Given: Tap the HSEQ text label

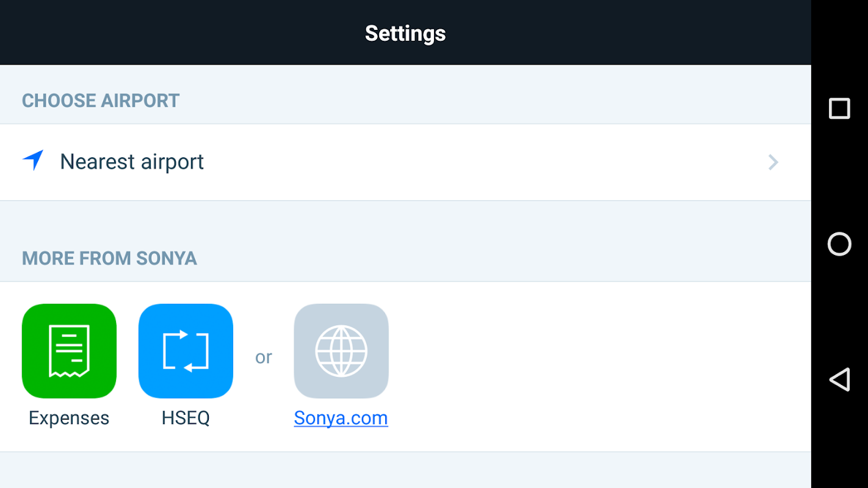Looking at the screenshot, I should tap(186, 418).
